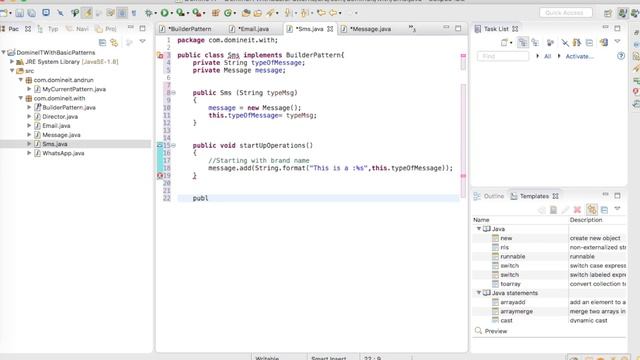Click the Save toolbar icon

pos(19,13)
